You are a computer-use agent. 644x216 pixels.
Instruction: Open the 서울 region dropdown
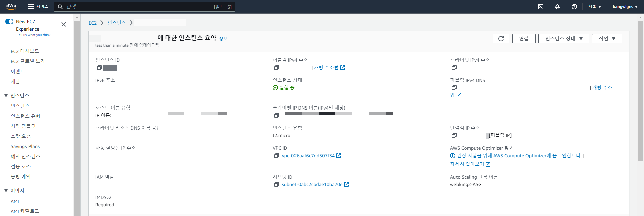click(594, 7)
